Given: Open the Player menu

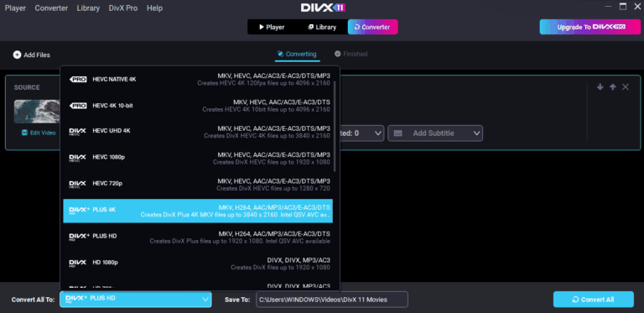Looking at the screenshot, I should [15, 8].
